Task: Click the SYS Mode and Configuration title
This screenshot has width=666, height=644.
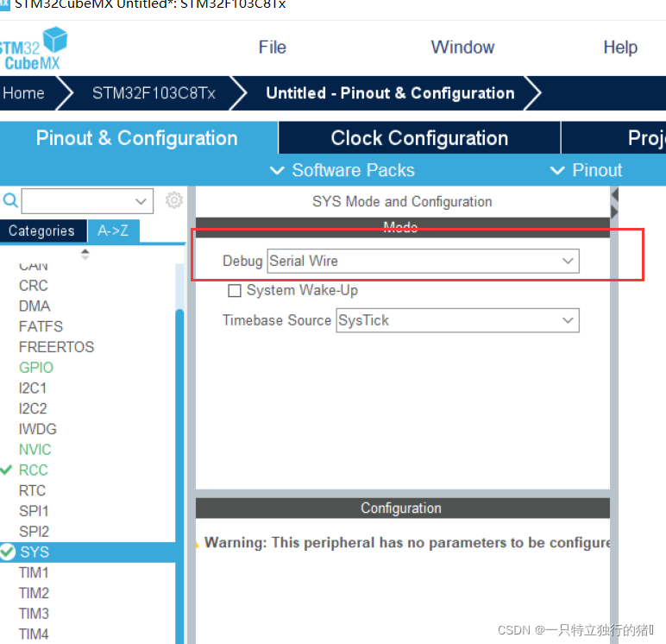Action: click(402, 201)
